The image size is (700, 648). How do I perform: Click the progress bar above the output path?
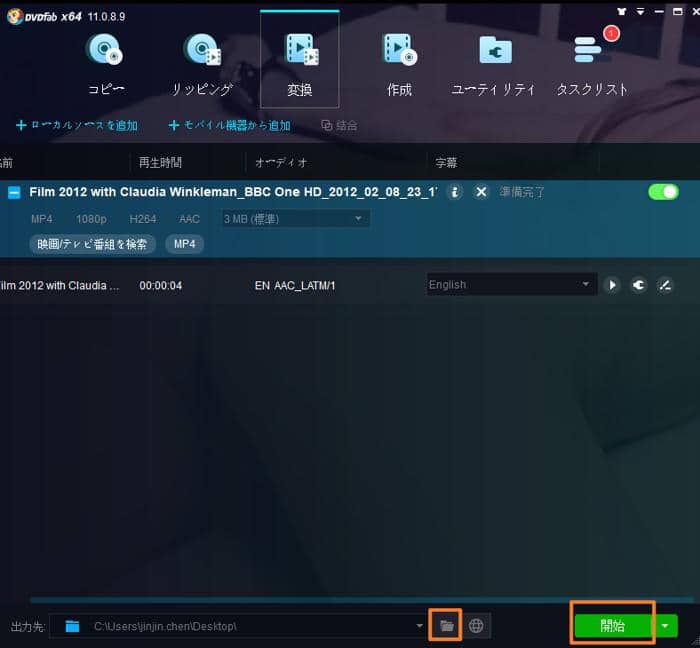click(x=362, y=600)
